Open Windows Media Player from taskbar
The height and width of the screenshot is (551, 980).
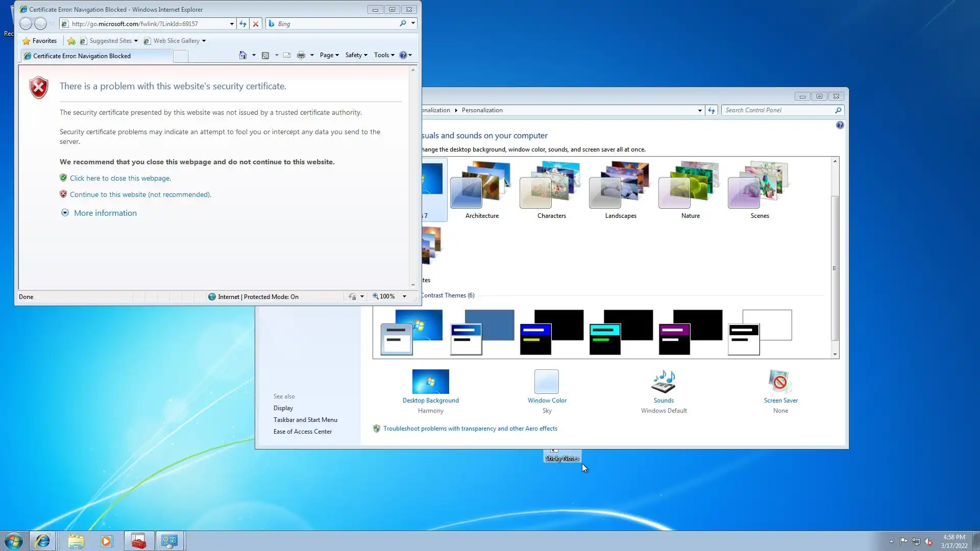coord(106,541)
